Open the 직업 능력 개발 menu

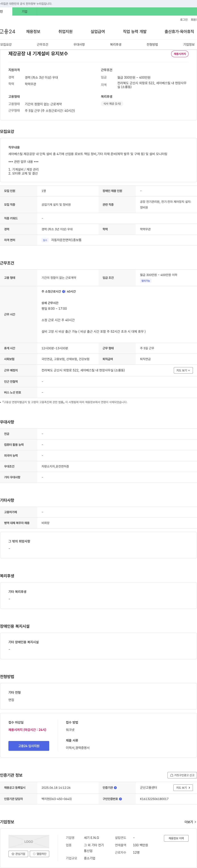point(135,31)
